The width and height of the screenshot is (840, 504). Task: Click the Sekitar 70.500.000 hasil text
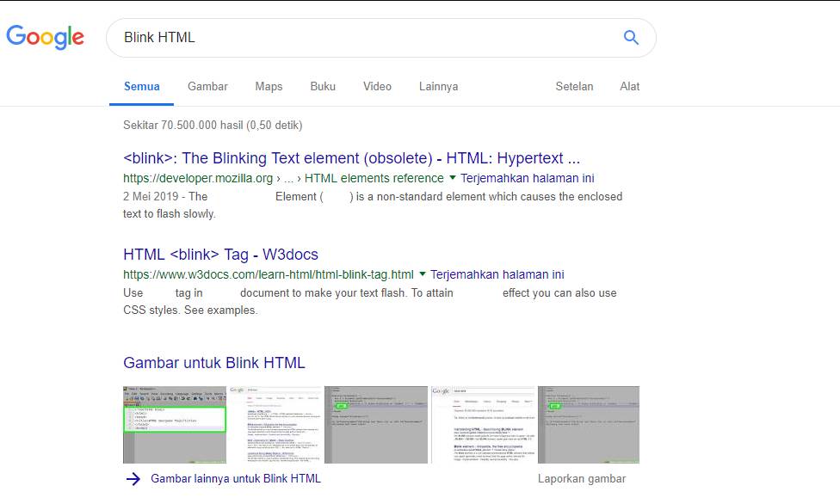click(x=213, y=125)
